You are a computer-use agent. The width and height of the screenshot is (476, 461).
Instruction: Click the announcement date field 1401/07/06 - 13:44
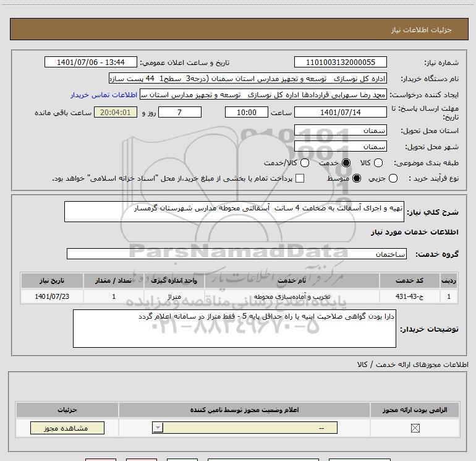click(x=91, y=62)
